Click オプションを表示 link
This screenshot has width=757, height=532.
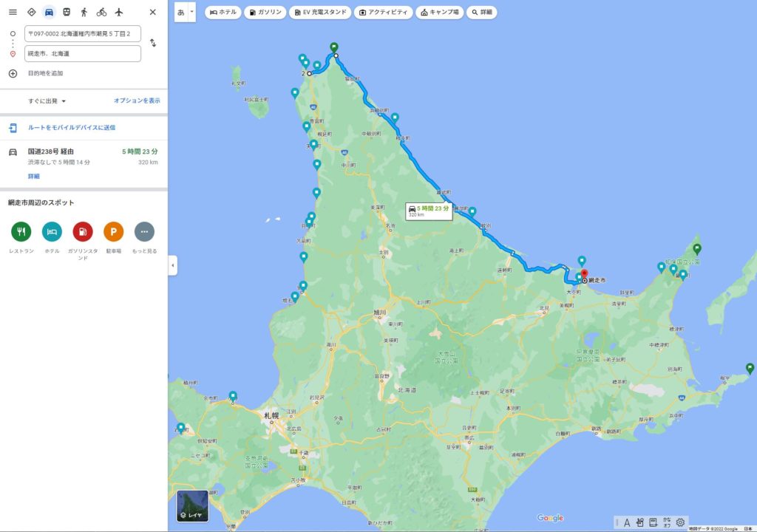pyautogui.click(x=137, y=100)
